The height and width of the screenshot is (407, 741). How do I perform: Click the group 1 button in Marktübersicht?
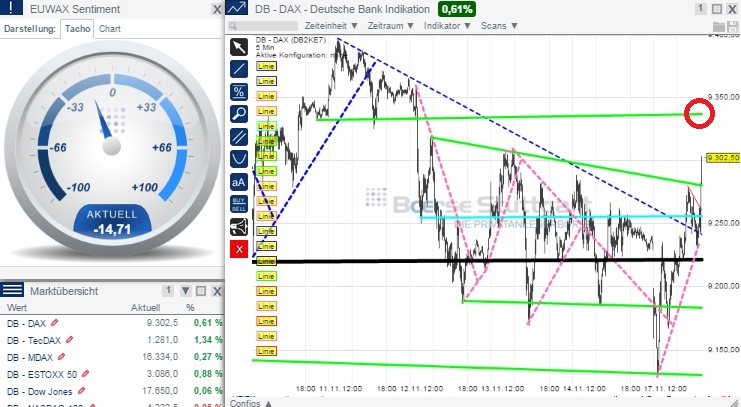coord(168,291)
